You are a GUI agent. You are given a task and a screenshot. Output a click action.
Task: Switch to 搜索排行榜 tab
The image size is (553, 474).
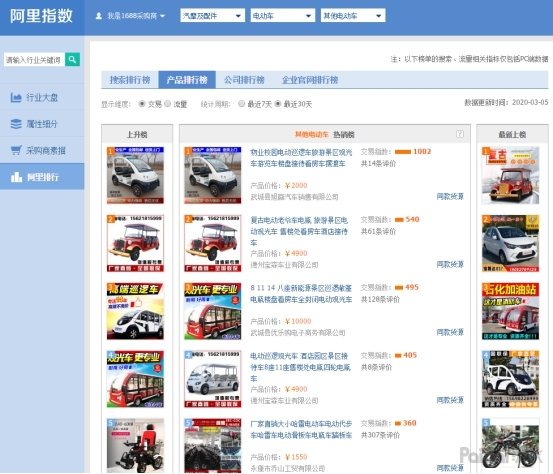130,80
